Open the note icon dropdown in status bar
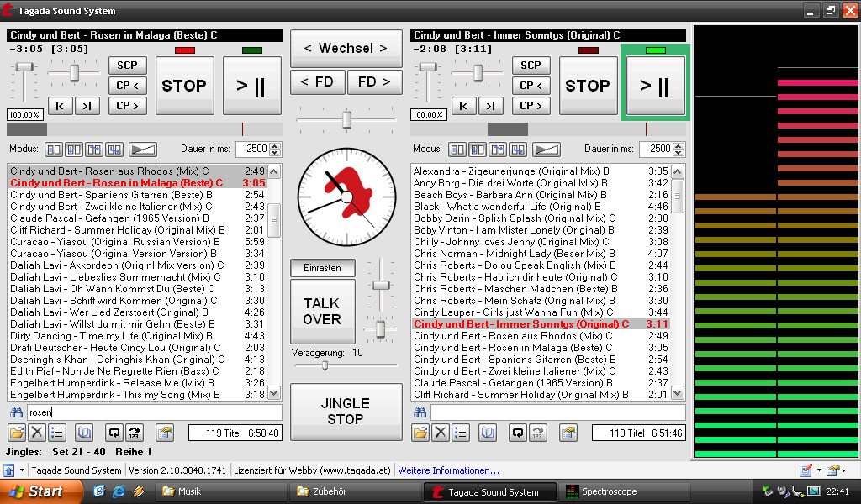 817,470
